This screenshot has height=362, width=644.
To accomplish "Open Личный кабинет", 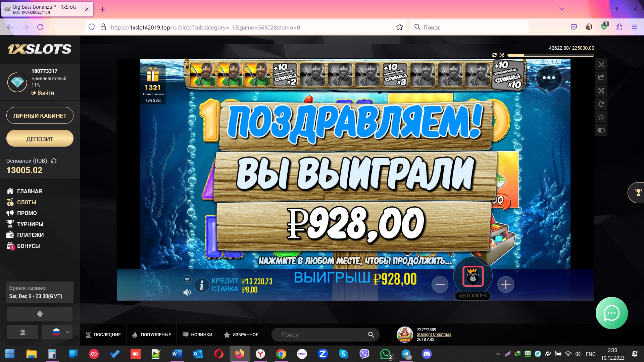I will tap(40, 116).
